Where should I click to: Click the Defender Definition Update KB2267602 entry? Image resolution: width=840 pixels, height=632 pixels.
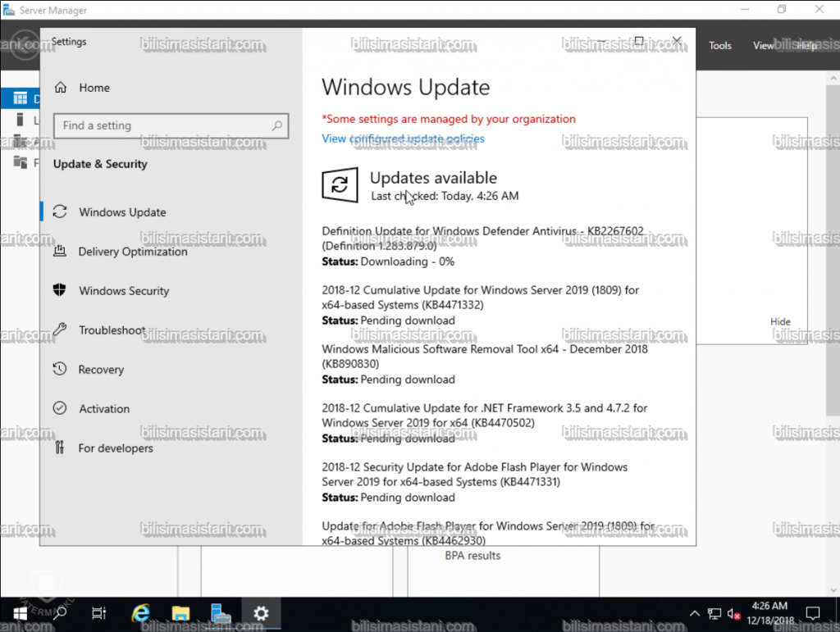point(482,246)
